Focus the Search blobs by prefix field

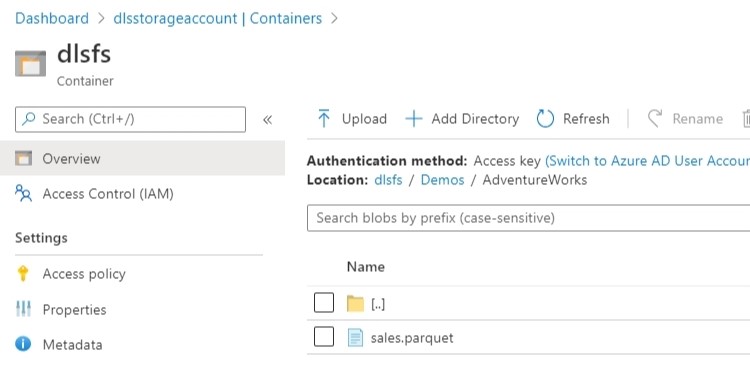[x=529, y=218]
